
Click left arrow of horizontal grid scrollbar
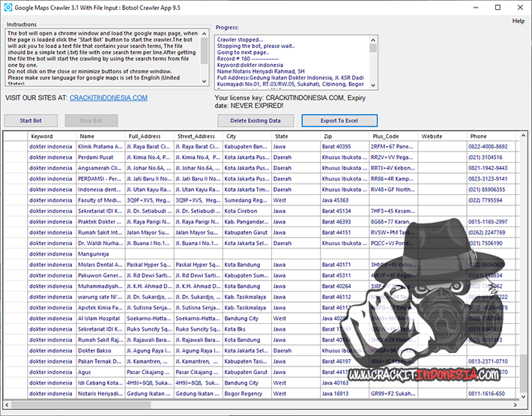coord(7,404)
